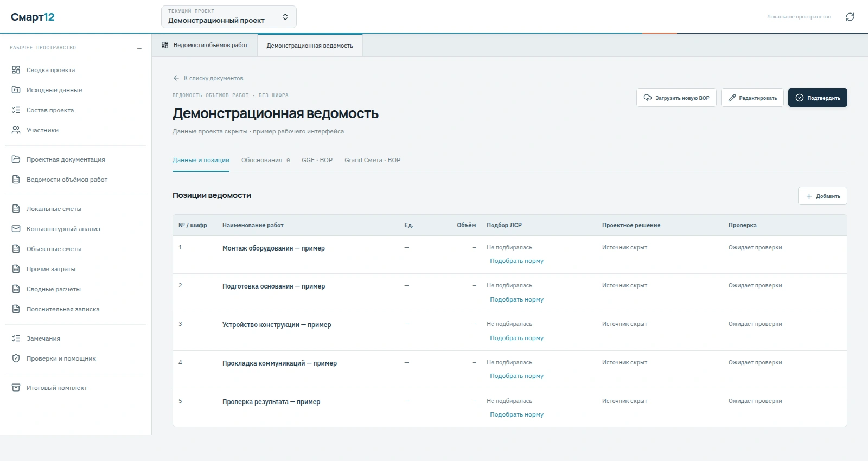
Task: Click the Проверка column header
Action: tap(742, 226)
